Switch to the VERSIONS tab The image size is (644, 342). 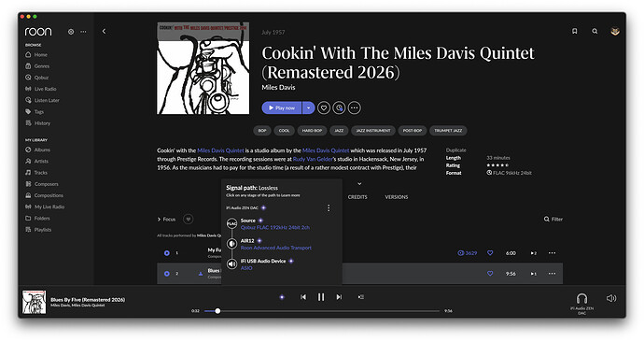pos(397,197)
